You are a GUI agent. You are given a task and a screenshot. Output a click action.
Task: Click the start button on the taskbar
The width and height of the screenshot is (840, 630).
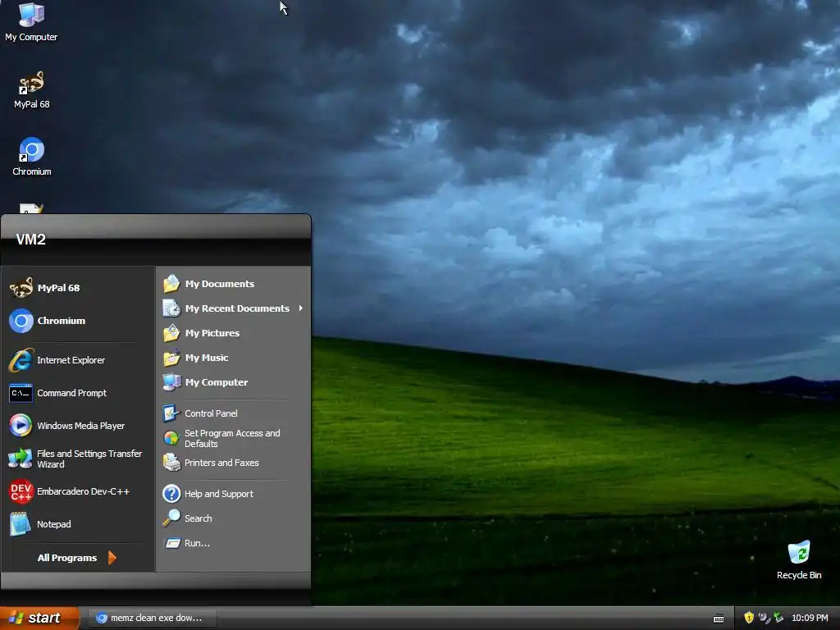point(39,619)
